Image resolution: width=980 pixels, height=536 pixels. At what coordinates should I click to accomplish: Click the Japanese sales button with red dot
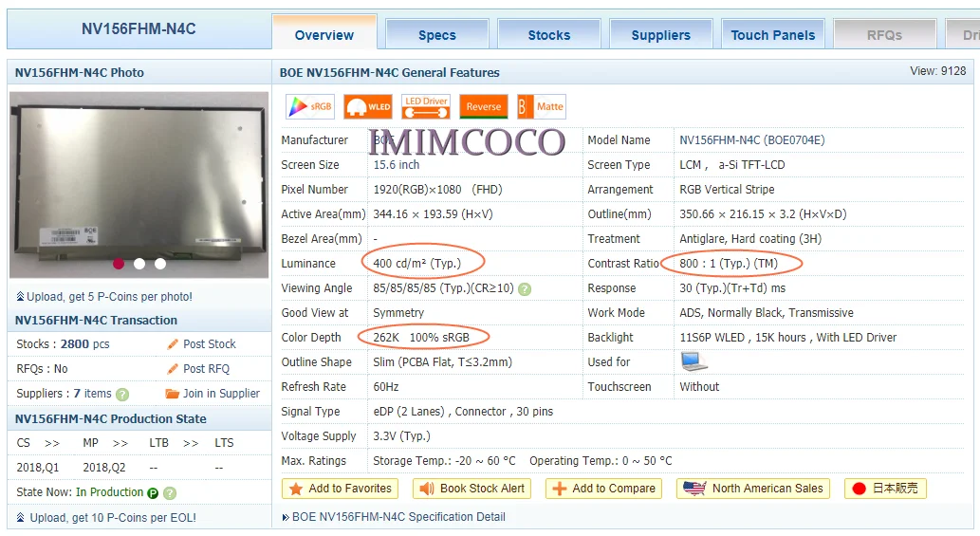coord(886,489)
